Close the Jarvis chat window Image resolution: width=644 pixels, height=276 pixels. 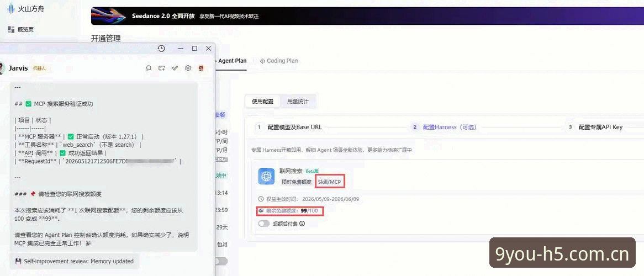[x=209, y=49]
